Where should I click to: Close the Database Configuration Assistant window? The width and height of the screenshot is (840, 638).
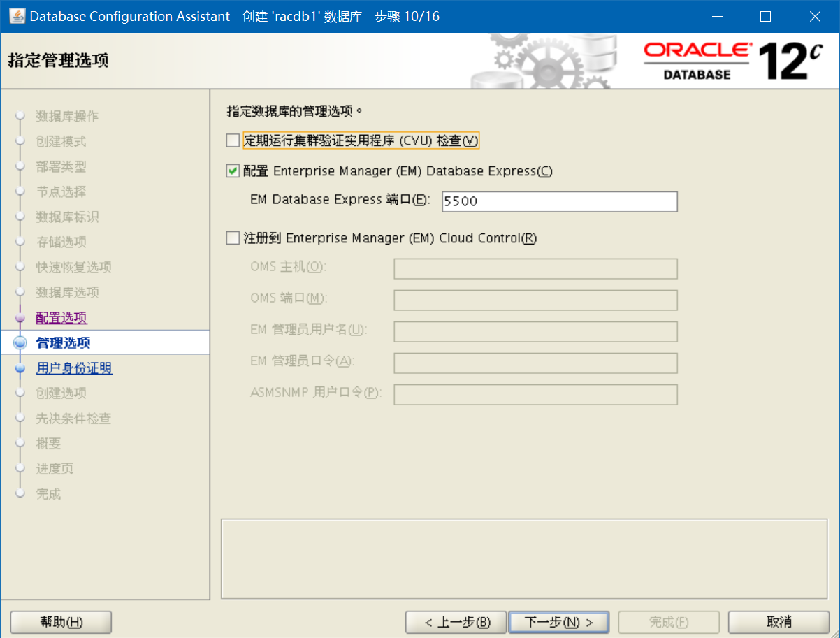(x=815, y=16)
